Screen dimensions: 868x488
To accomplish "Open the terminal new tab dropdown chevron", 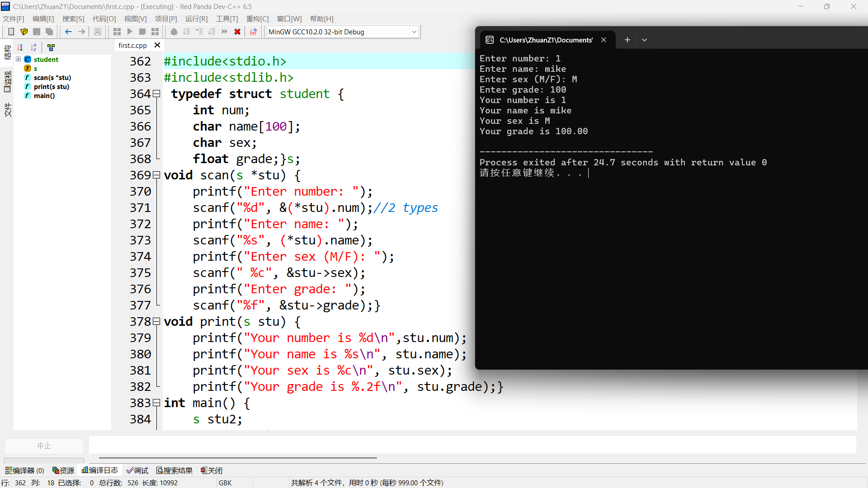I will point(644,40).
